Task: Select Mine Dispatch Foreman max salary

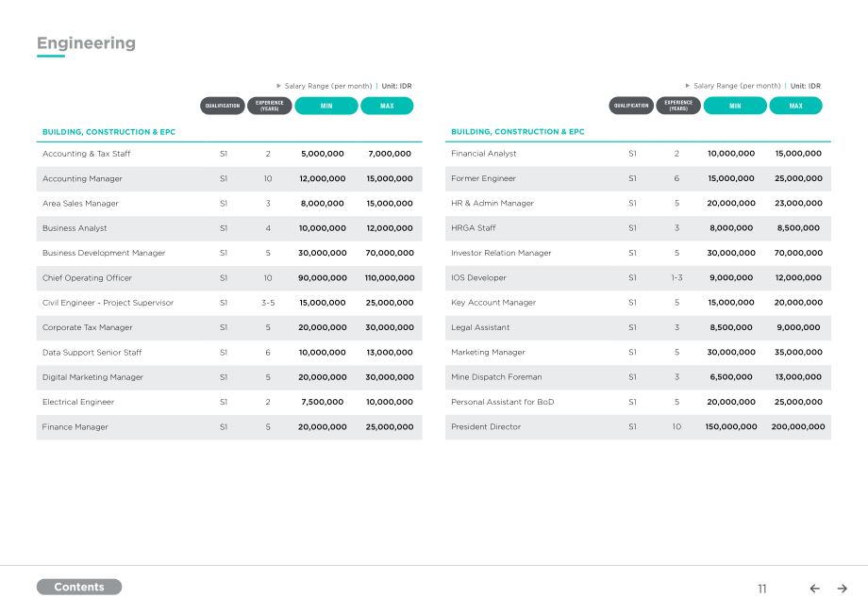Action: point(798,377)
